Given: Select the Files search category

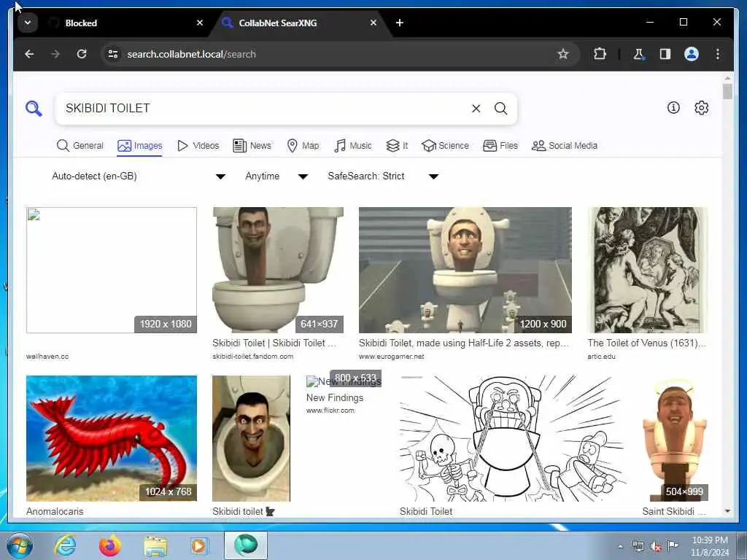Looking at the screenshot, I should pyautogui.click(x=500, y=146).
